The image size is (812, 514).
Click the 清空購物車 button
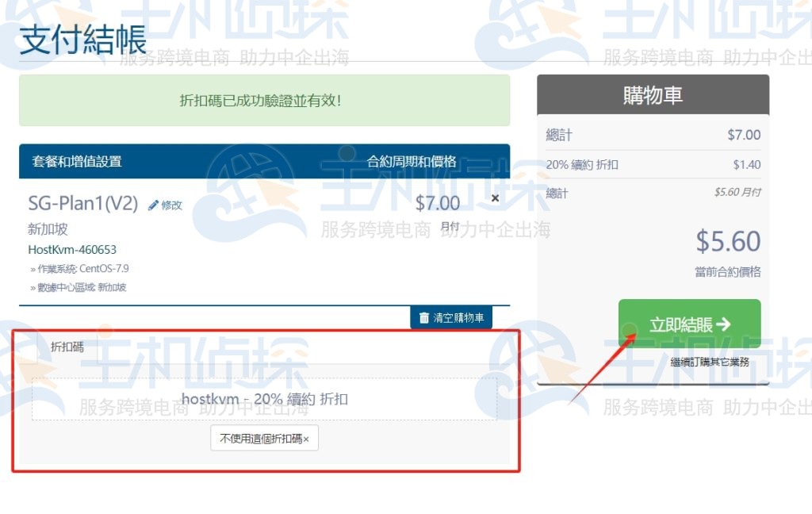click(x=452, y=316)
